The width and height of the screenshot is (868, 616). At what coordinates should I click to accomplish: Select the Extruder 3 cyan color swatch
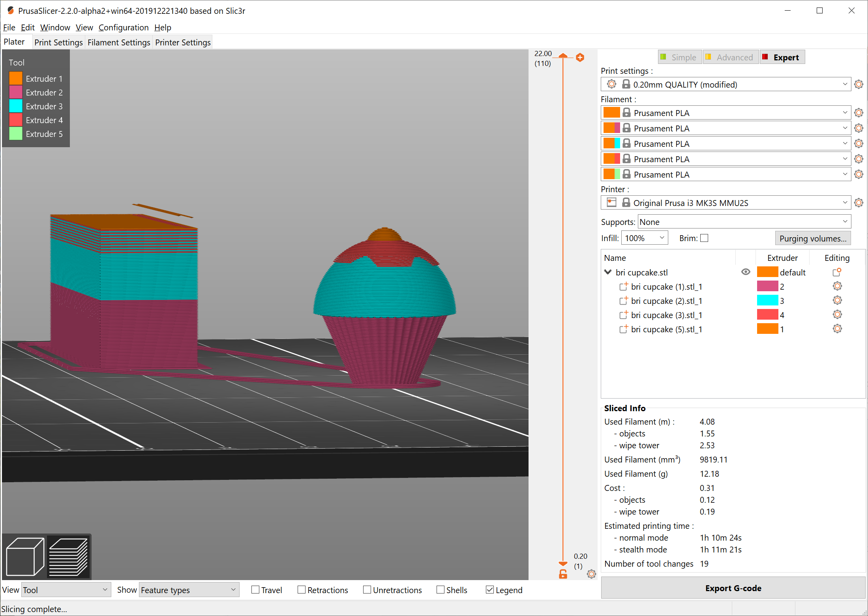15,105
